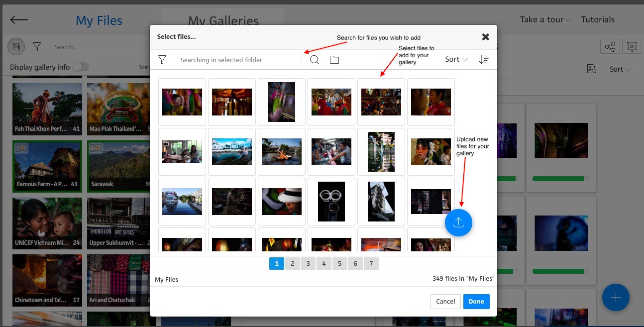Click 349 files in My Files text
The width and height of the screenshot is (644, 327).
463,279
